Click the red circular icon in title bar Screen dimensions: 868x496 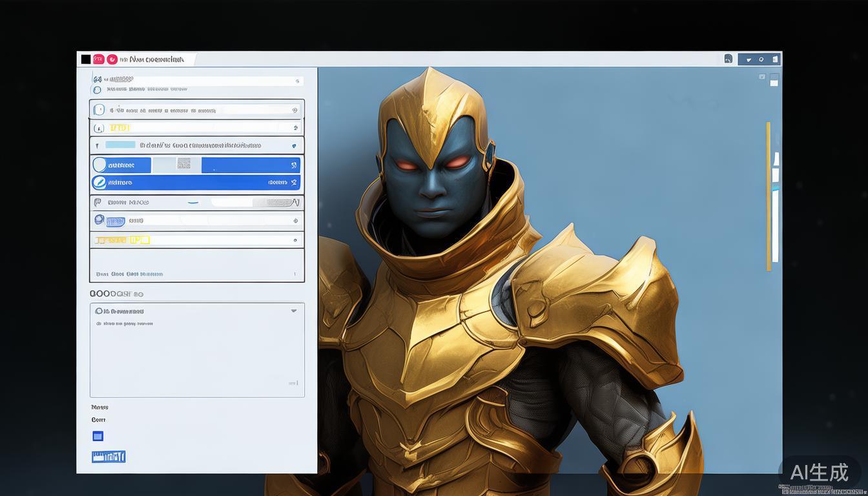pyautogui.click(x=112, y=59)
